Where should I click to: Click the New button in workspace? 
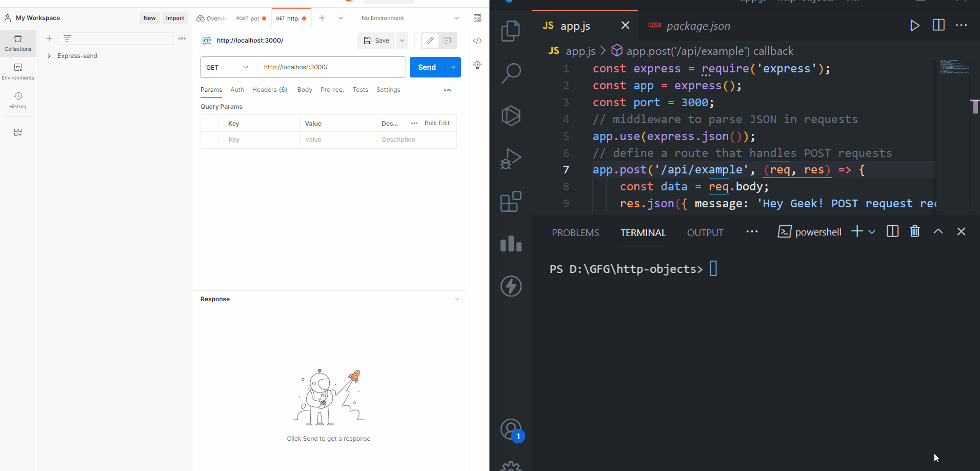[150, 18]
